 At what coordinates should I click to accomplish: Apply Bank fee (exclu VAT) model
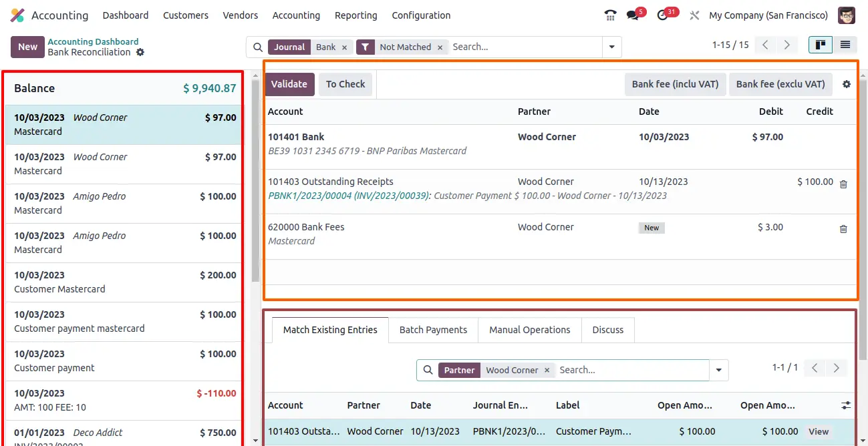tap(780, 84)
